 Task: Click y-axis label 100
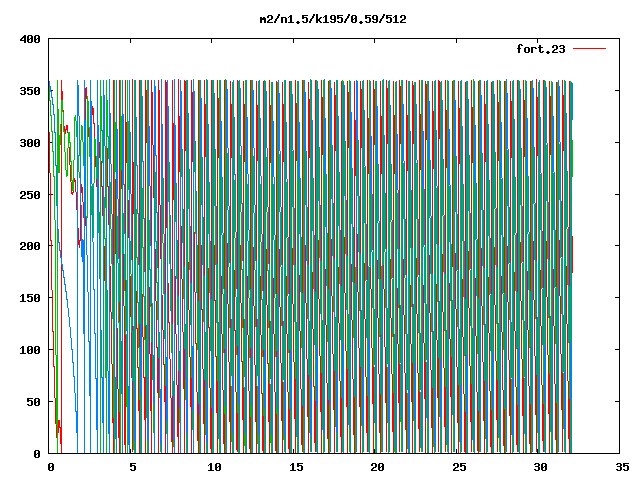[x=30, y=350]
